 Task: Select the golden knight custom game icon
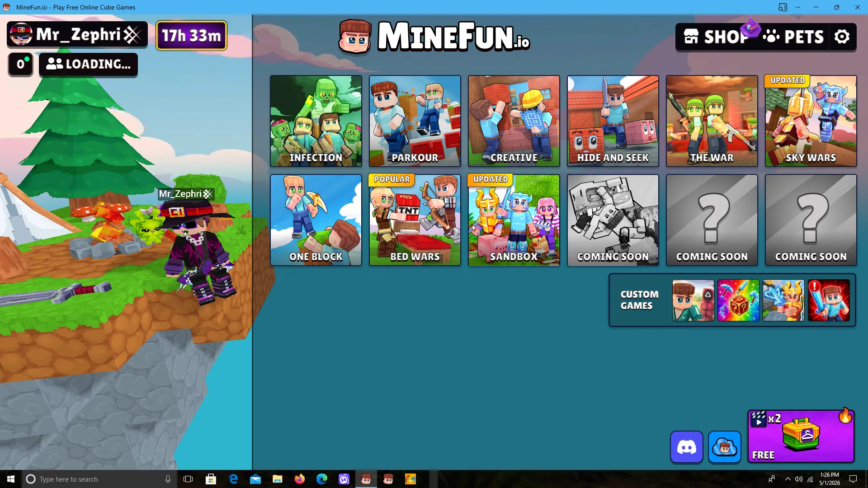click(x=783, y=300)
